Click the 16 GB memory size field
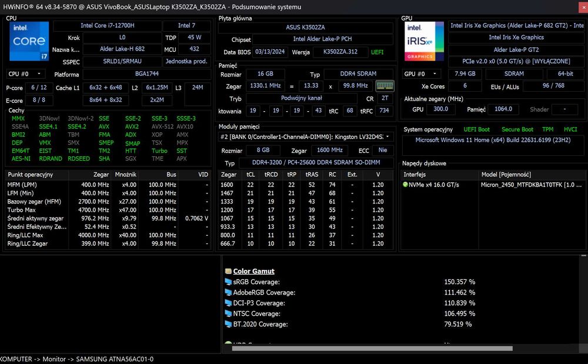Image resolution: width=588 pixels, height=364 pixels. (x=265, y=74)
